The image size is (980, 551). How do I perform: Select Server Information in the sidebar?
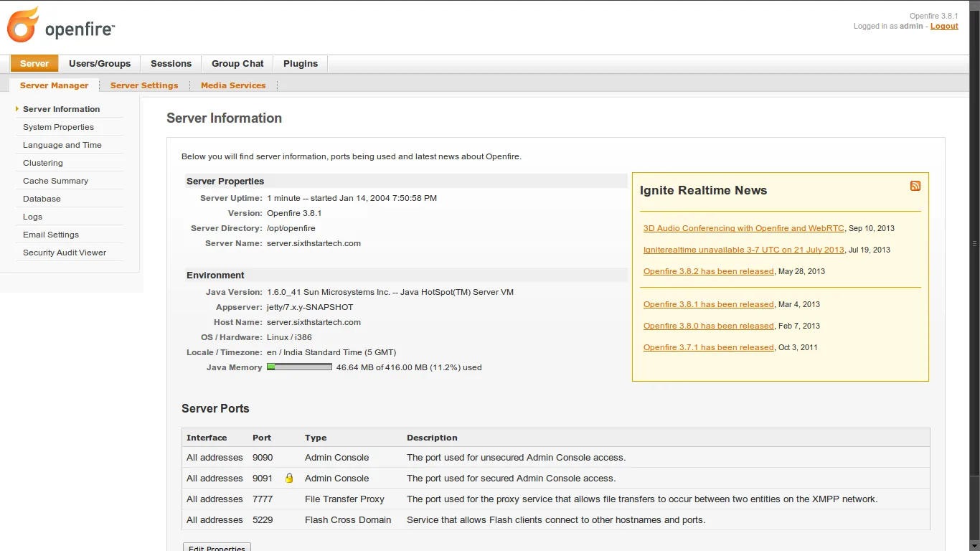pyautogui.click(x=62, y=109)
